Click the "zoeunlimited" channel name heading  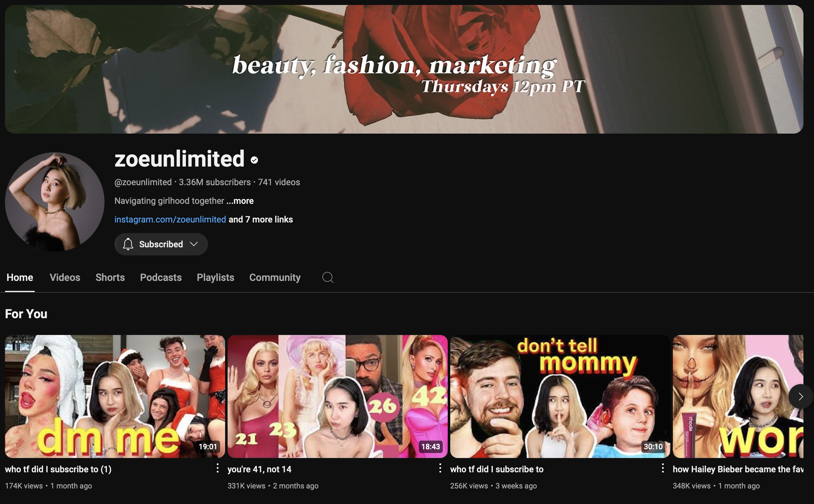179,159
